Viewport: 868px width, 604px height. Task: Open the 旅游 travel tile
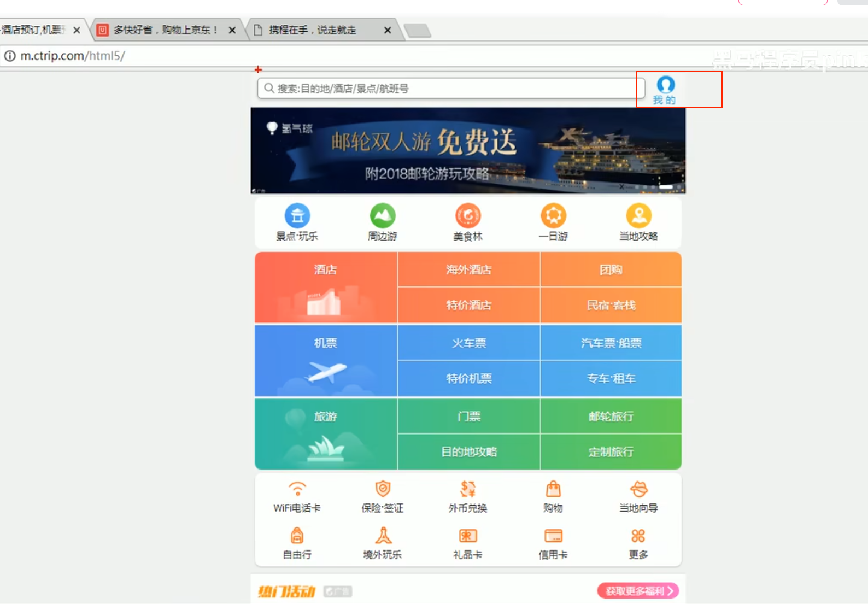pyautogui.click(x=326, y=434)
